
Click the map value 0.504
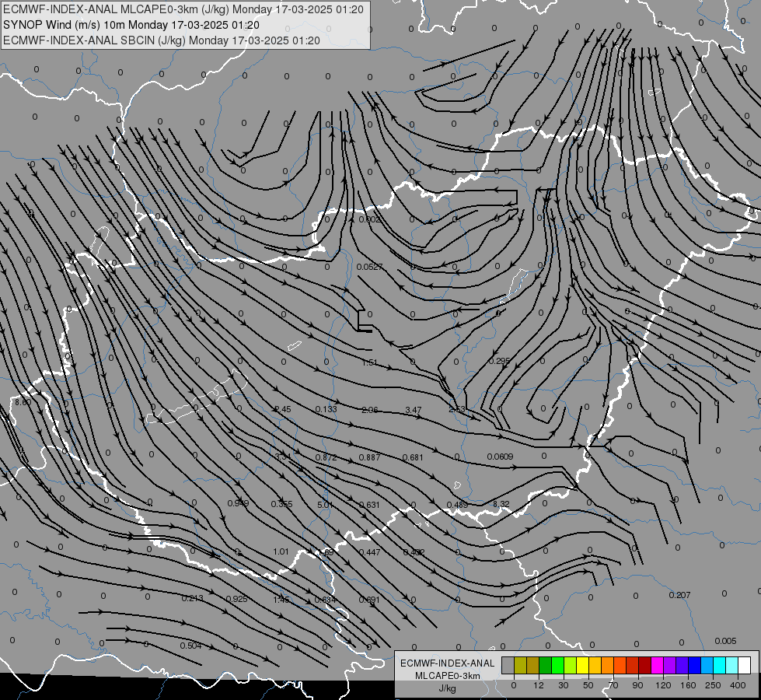click(190, 646)
